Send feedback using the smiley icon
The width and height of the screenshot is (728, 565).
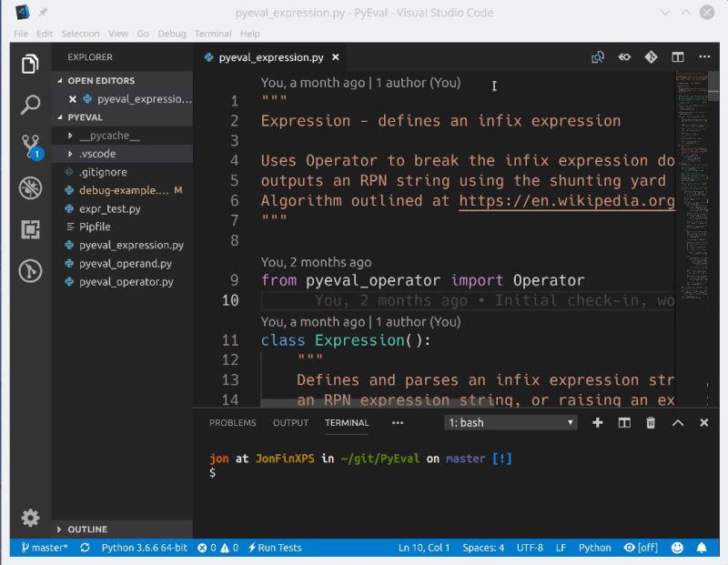point(675,548)
